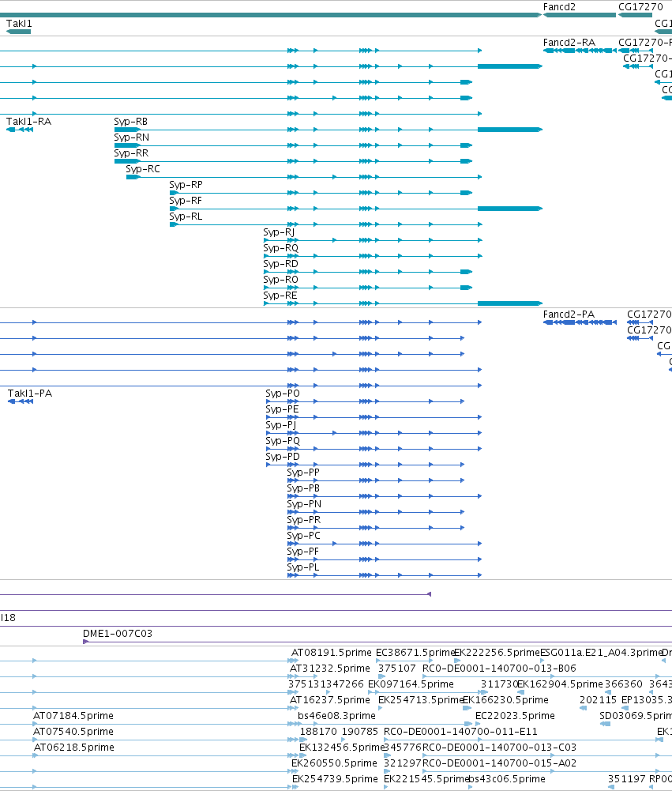Click the Syp-PR protein label

pyautogui.click(x=303, y=520)
